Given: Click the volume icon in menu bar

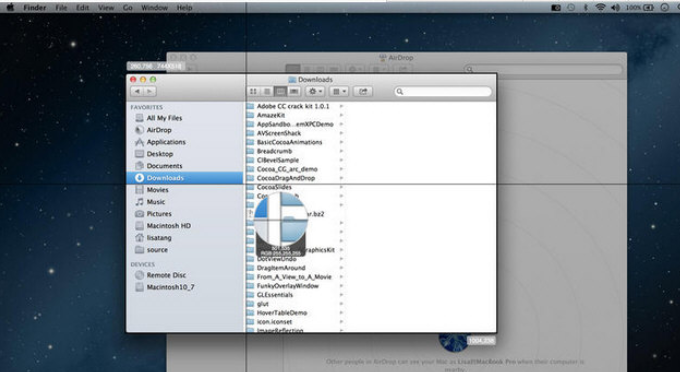Looking at the screenshot, I should pos(615,7).
